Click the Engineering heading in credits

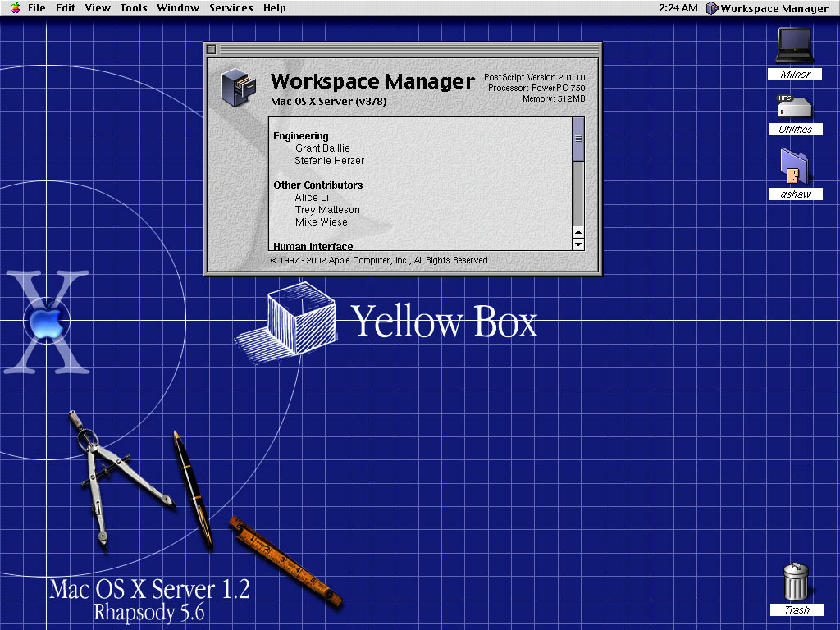click(301, 136)
